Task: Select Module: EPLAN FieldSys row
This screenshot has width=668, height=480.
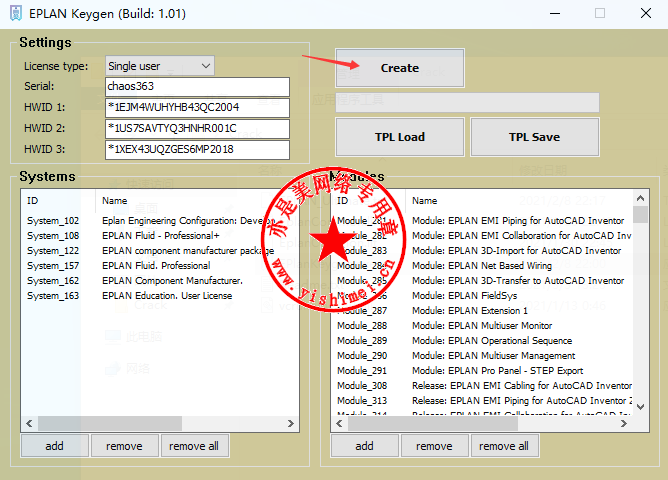Action: [482, 296]
